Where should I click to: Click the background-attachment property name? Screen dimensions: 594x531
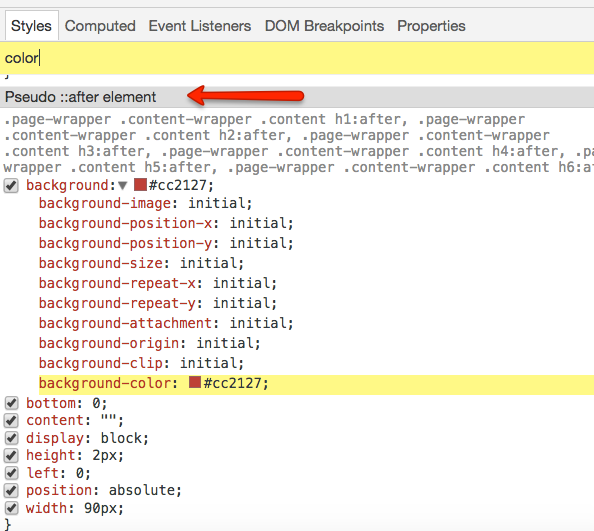pos(126,323)
